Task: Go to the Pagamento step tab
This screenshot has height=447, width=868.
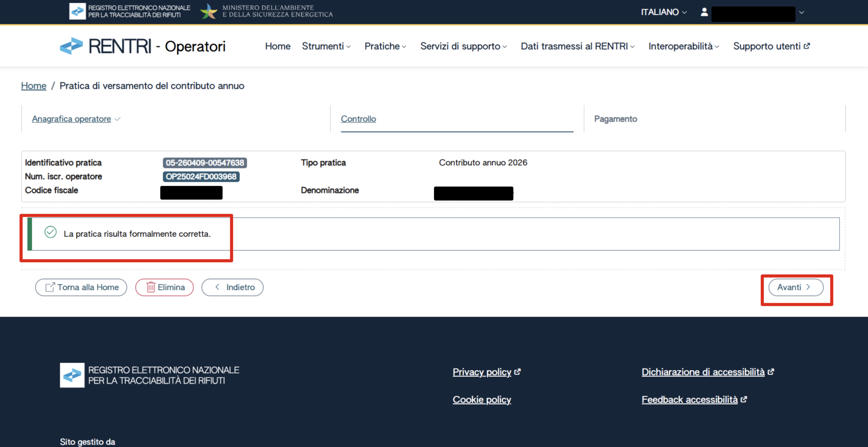Action: tap(615, 119)
